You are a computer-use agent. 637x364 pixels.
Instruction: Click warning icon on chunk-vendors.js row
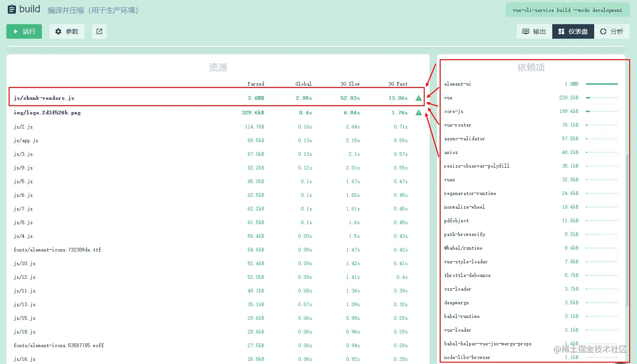click(419, 98)
